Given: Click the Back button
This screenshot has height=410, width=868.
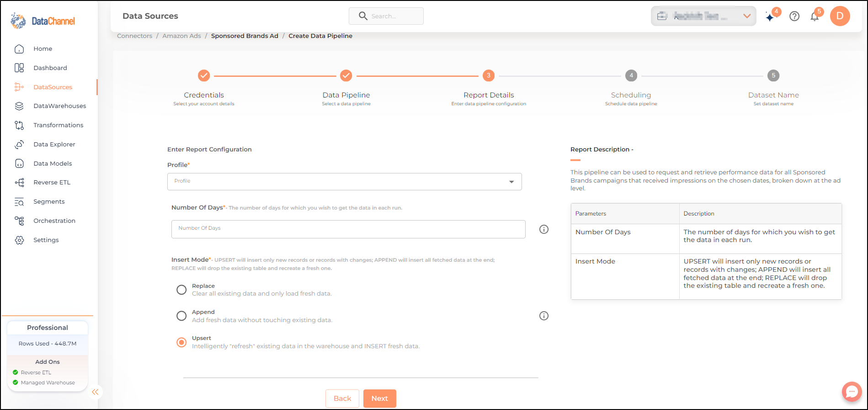Looking at the screenshot, I should pos(342,399).
